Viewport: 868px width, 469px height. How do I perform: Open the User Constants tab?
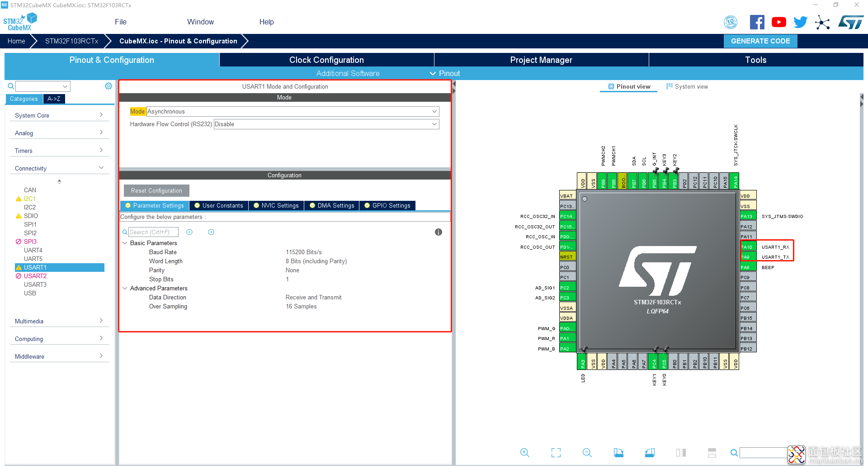219,205
